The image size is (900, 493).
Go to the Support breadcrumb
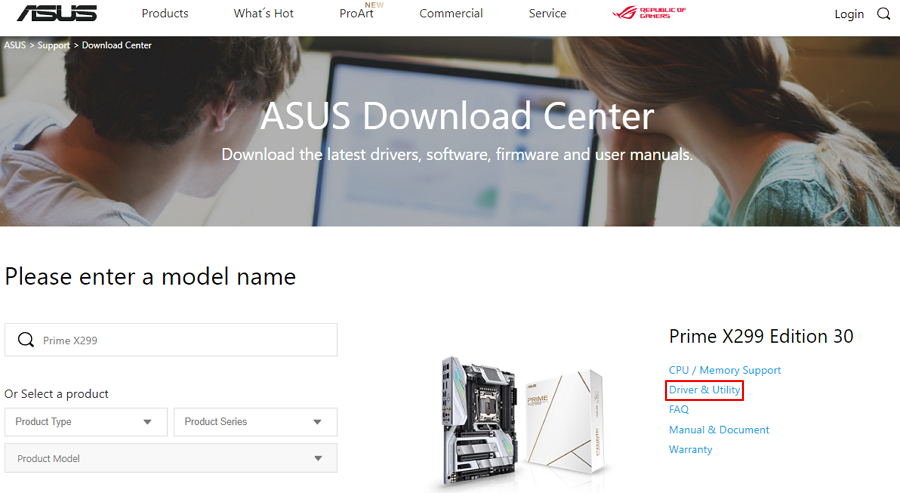coord(53,45)
